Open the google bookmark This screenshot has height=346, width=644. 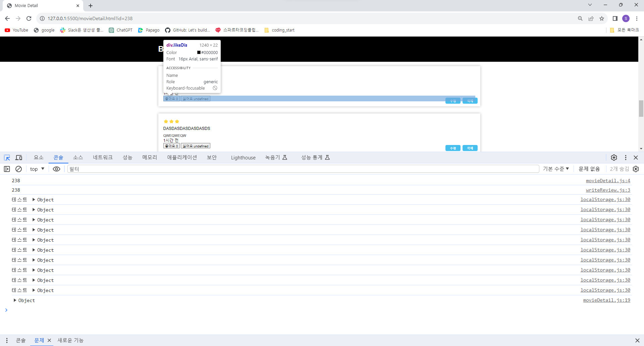(x=44, y=30)
